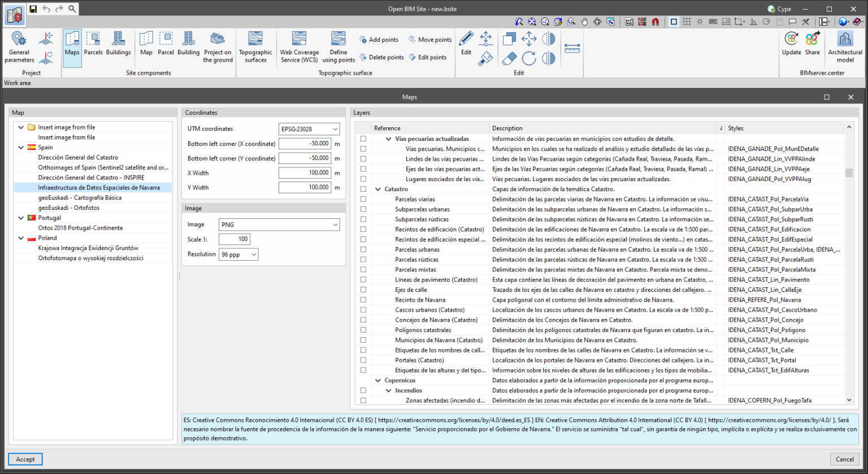Click the Resolution field showing 96 ppp
Viewport: 868px width, 474px height.
tap(238, 254)
